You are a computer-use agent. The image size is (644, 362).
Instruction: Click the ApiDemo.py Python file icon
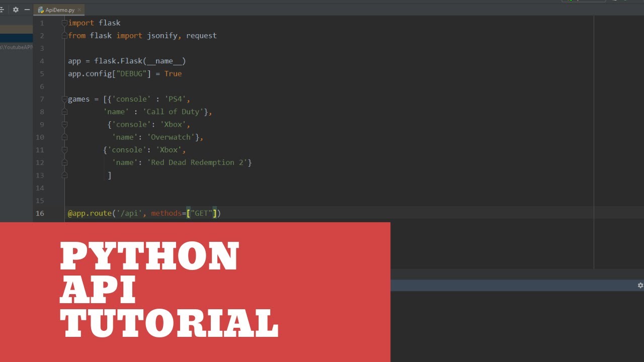click(41, 10)
